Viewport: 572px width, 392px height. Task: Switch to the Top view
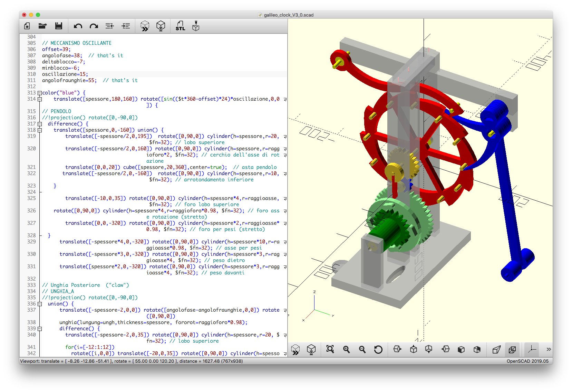[x=413, y=349]
